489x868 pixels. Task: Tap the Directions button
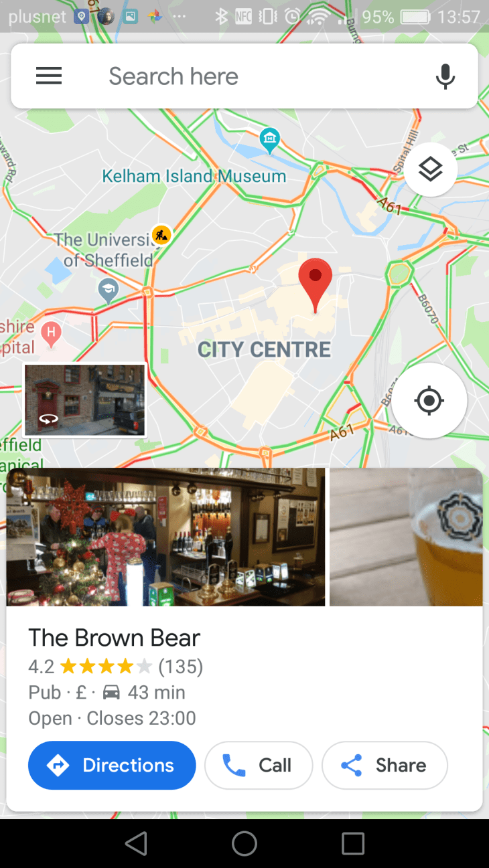pos(112,765)
